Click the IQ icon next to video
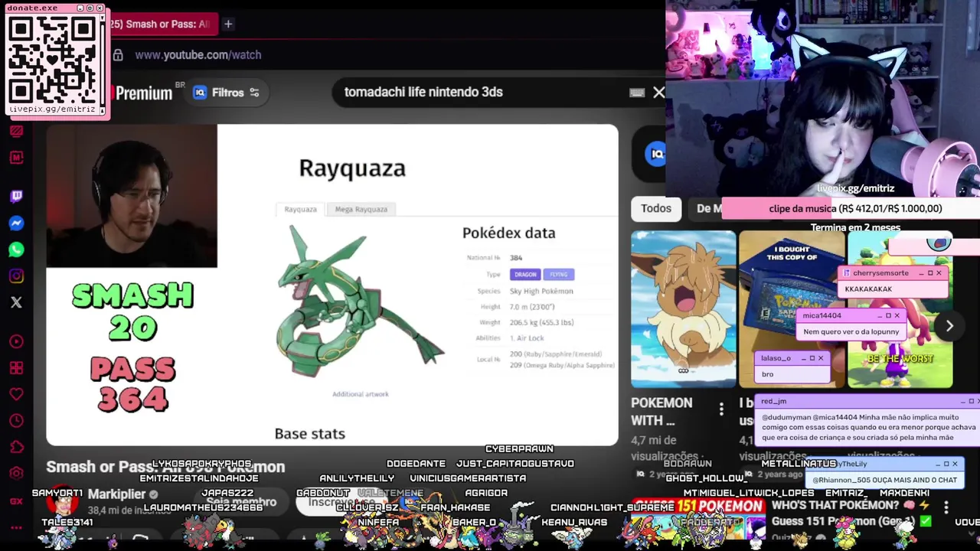 tap(656, 154)
